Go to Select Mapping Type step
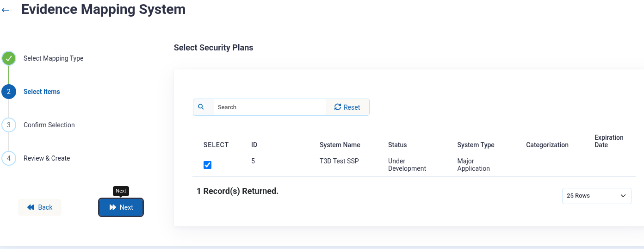The image size is (644, 249). (54, 58)
